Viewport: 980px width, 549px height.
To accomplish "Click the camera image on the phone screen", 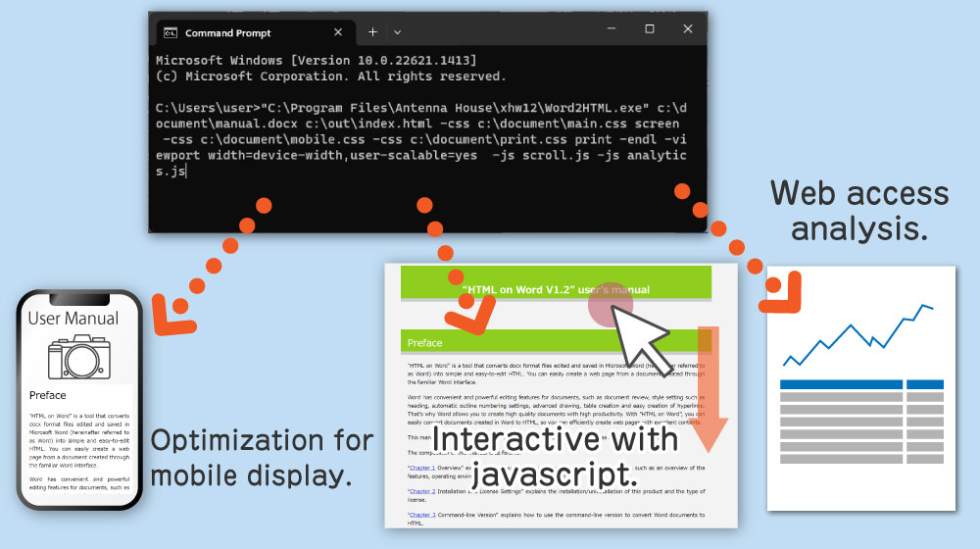I will coord(79,357).
